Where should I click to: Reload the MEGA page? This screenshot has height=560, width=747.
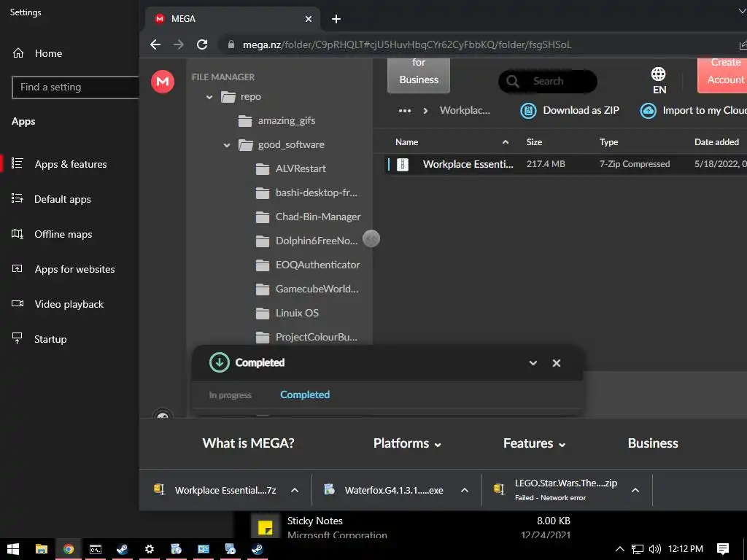pyautogui.click(x=202, y=44)
